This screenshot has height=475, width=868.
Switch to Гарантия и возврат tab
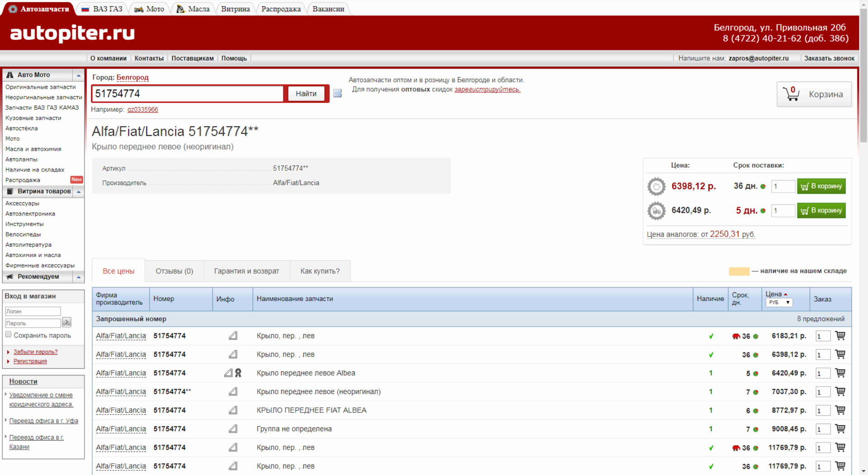click(x=246, y=271)
